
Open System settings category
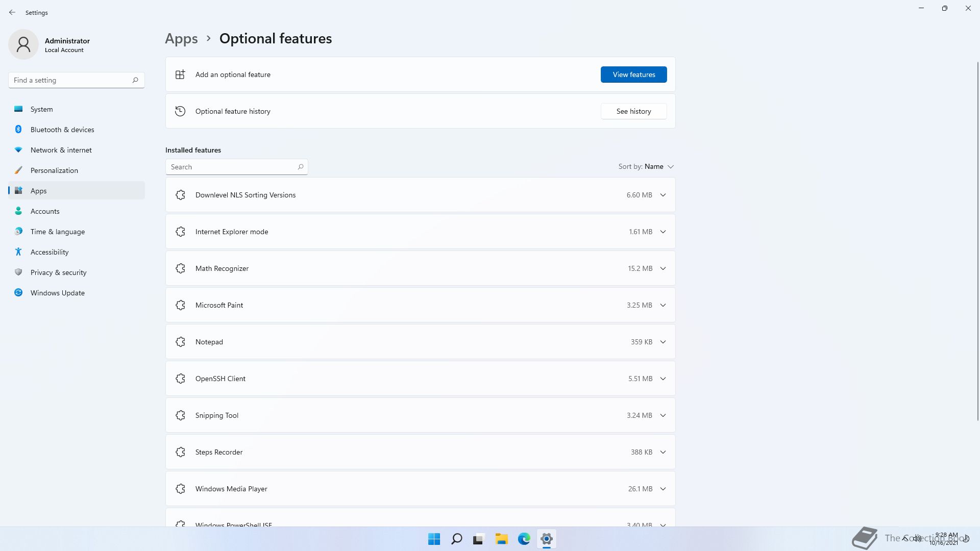(77, 109)
